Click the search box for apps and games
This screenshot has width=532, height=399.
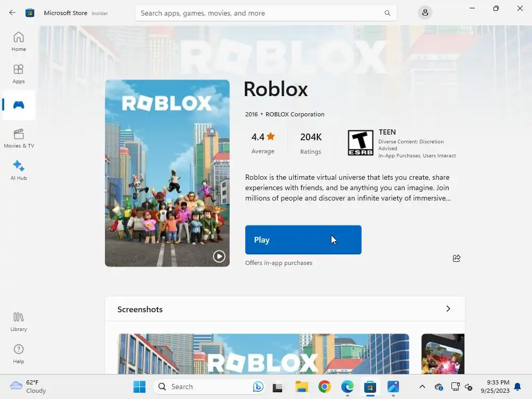(265, 13)
